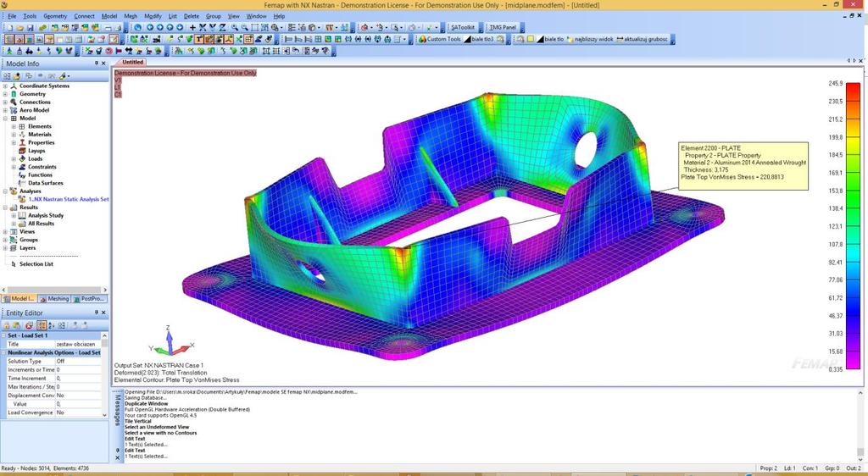Click the padlock icon in Entity Editor
The height and width of the screenshot is (476, 868).
tap(7, 325)
